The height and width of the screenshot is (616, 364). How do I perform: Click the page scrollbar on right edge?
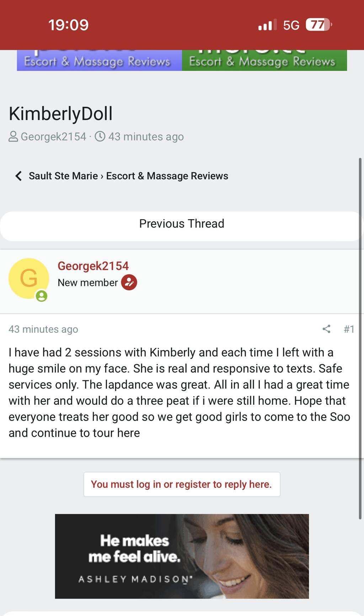pyautogui.click(x=361, y=338)
